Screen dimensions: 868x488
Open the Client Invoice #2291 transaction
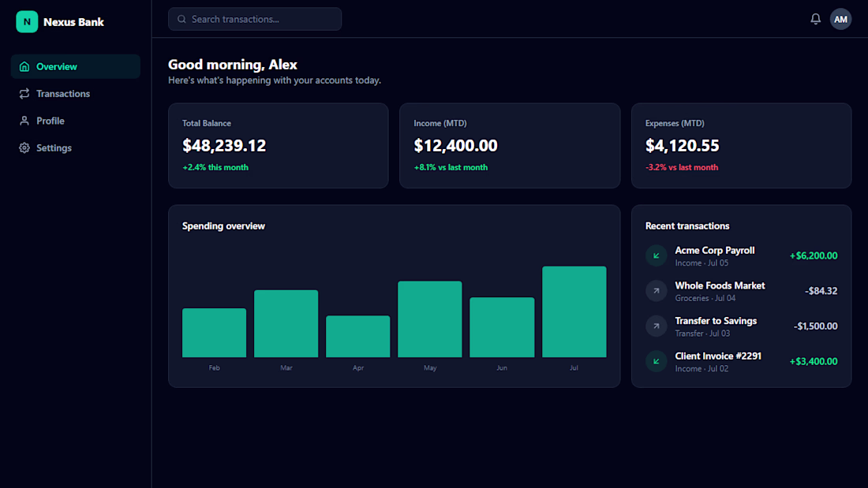(741, 361)
